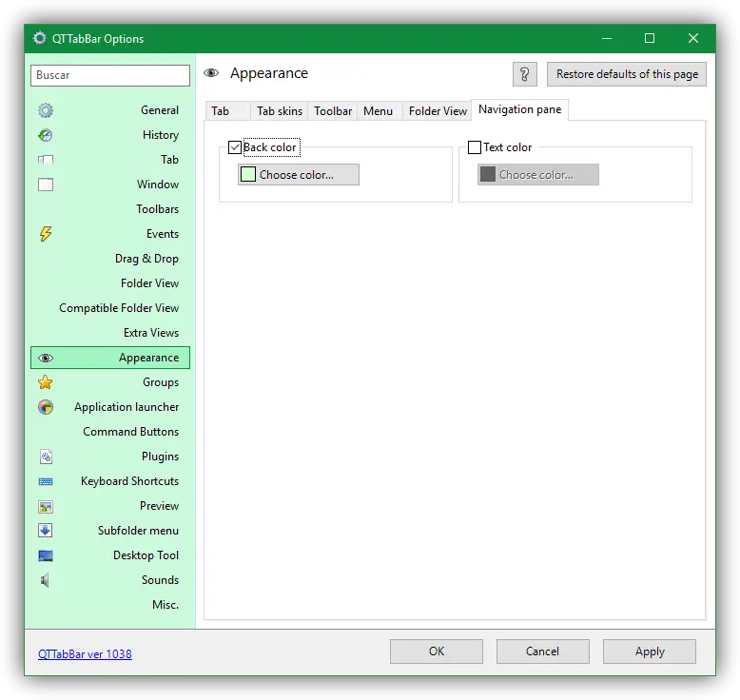Image resolution: width=740 pixels, height=700 pixels.
Task: Click the Events lightning bolt icon
Action: click(x=46, y=234)
